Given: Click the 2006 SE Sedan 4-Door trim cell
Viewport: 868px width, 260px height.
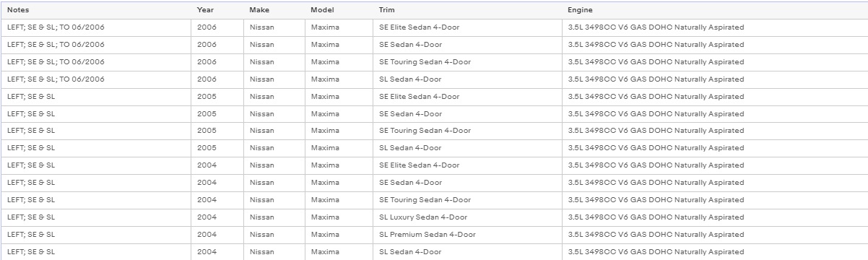Looking at the screenshot, I should (x=467, y=45).
